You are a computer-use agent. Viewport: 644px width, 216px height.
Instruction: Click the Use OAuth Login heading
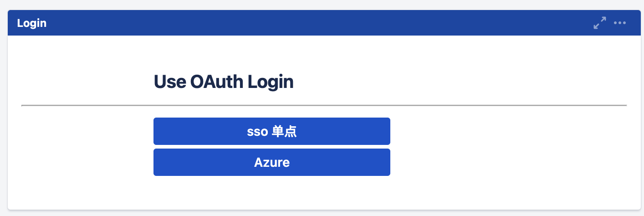tap(223, 82)
